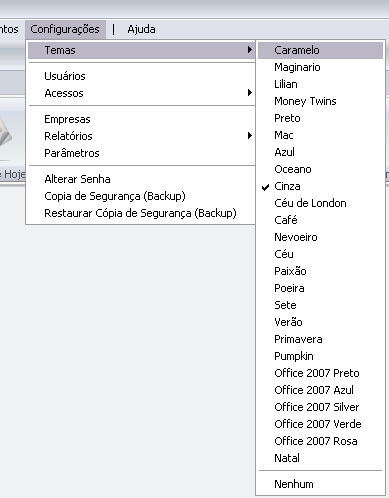Open the Configurações menu

tap(65, 29)
